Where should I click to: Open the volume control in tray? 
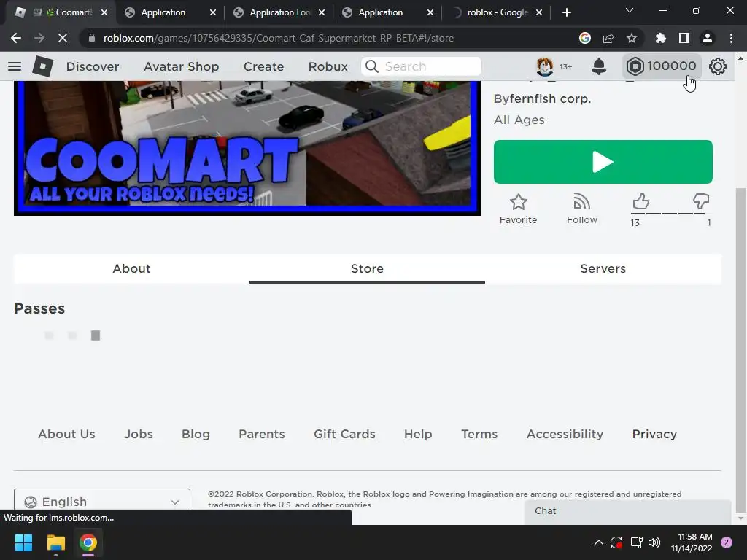coord(654,542)
